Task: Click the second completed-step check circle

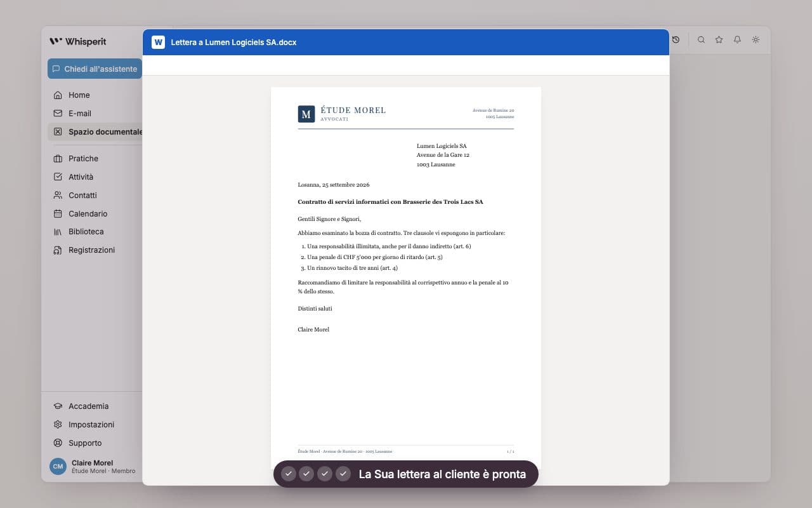Action: [306, 474]
